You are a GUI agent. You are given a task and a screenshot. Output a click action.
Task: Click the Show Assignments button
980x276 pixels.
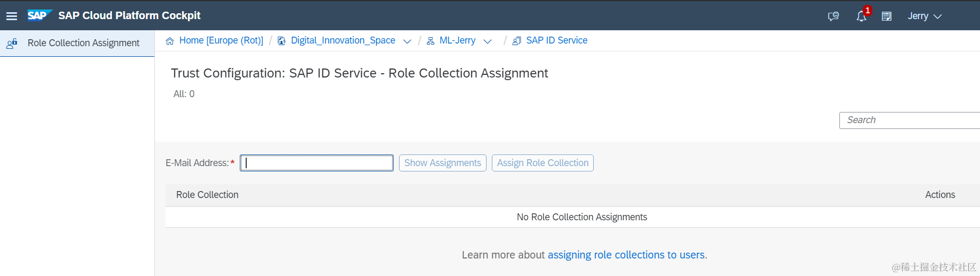click(443, 163)
